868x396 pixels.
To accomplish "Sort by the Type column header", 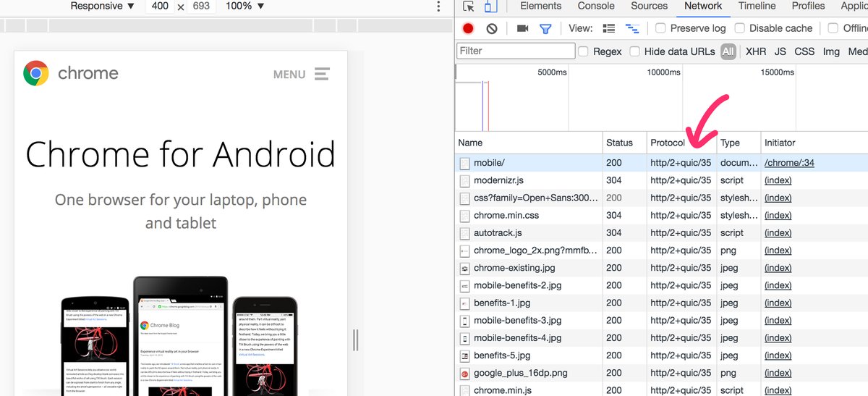I will coord(739,143).
